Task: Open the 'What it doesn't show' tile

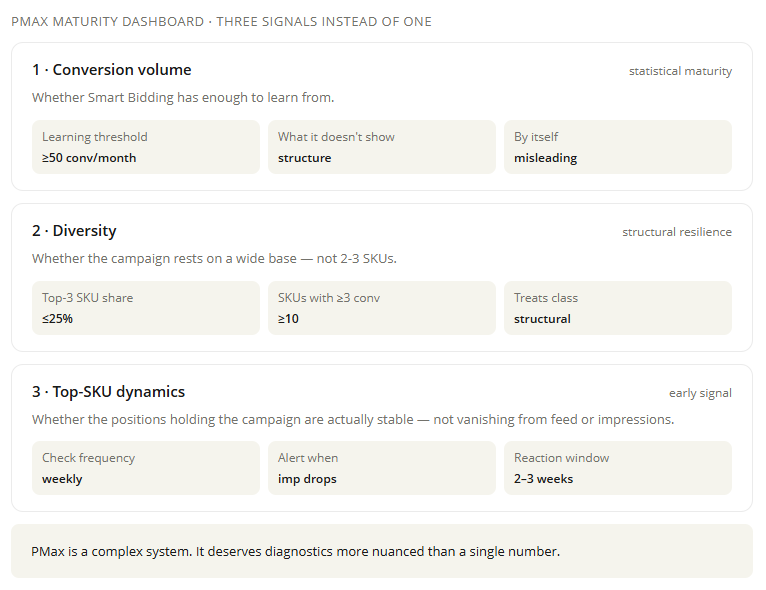Action: 382,147
